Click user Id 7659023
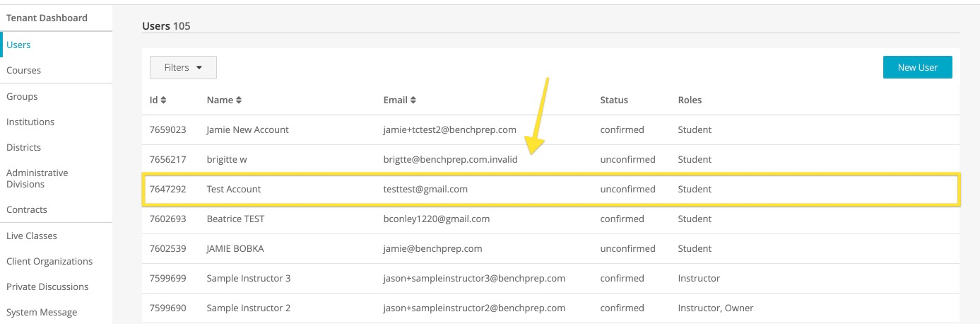 tap(167, 129)
